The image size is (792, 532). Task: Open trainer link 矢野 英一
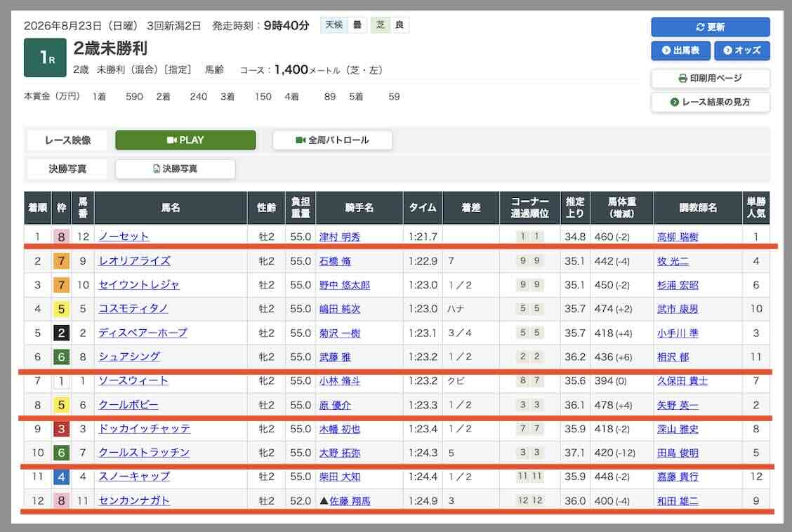click(678, 405)
